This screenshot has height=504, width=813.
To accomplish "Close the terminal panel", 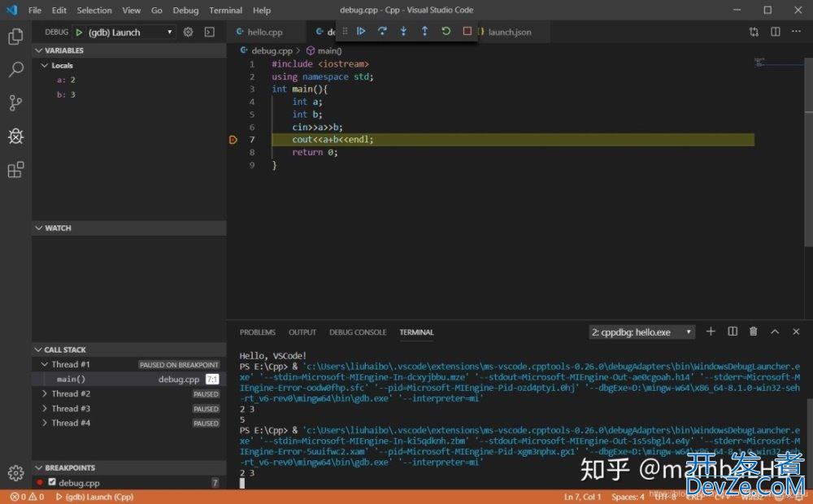I will pos(796,332).
